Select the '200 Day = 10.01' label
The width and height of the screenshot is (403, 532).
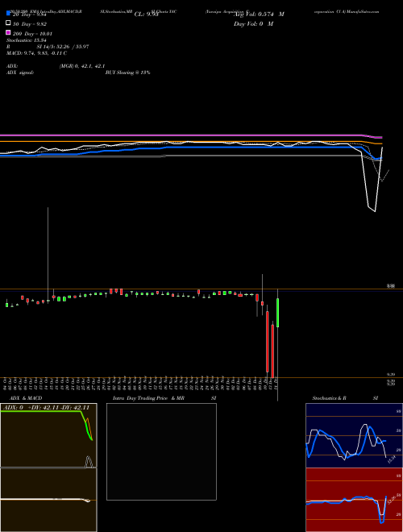[32, 34]
